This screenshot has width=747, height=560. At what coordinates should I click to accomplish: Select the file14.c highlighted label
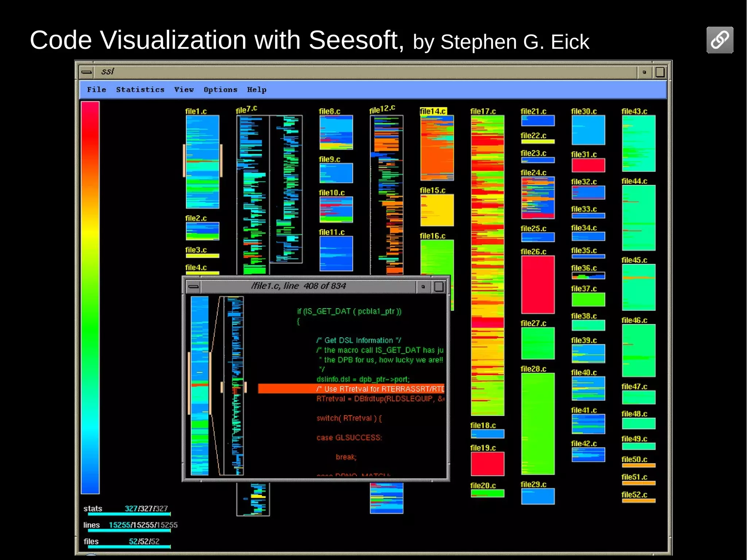tap(433, 111)
